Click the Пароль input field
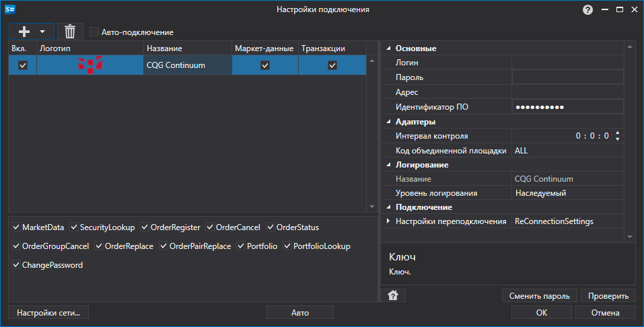This screenshot has height=327, width=644. [567, 77]
